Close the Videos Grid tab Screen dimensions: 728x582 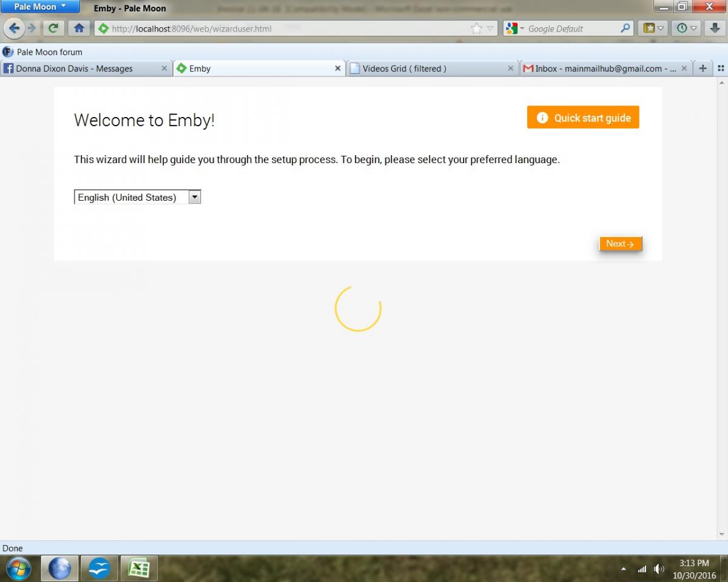pos(511,69)
